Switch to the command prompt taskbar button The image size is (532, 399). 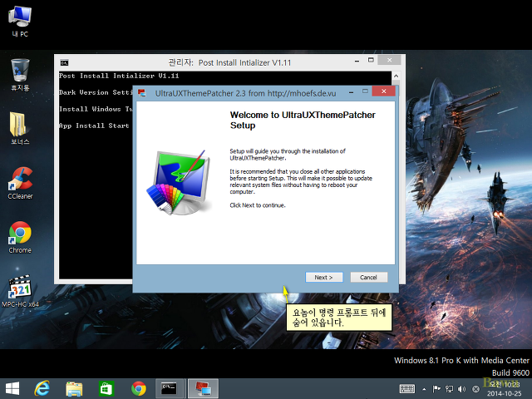tap(170, 388)
